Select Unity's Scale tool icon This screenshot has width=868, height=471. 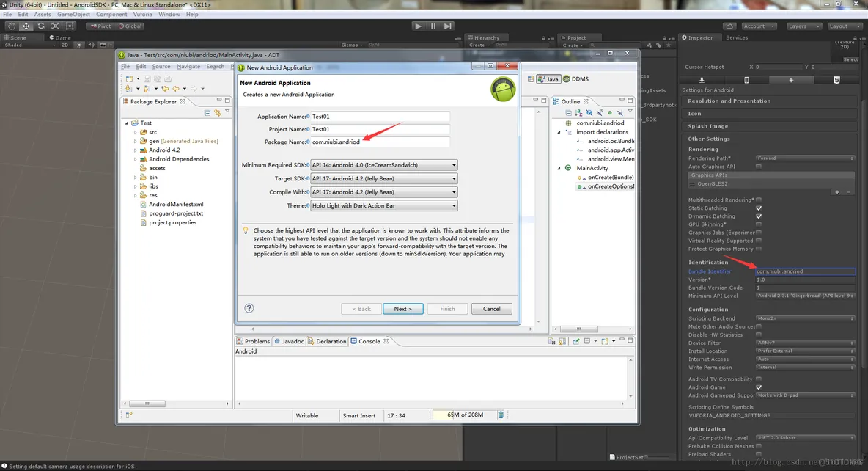tap(56, 26)
